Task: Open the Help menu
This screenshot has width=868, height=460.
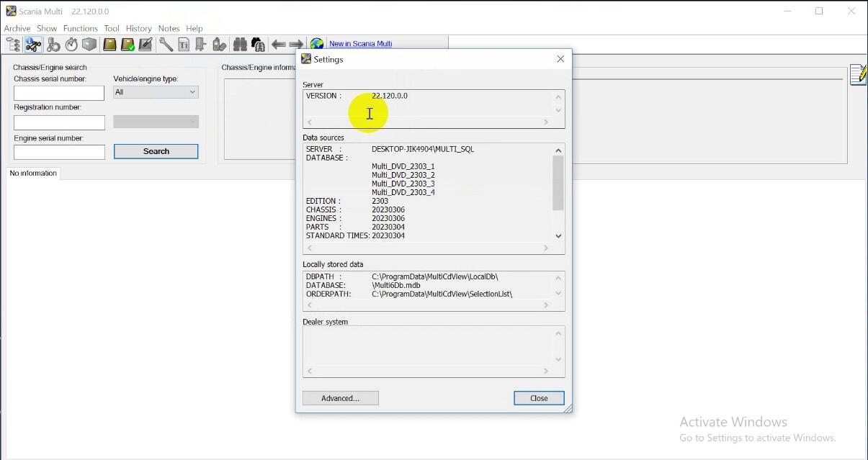Action: point(194,29)
